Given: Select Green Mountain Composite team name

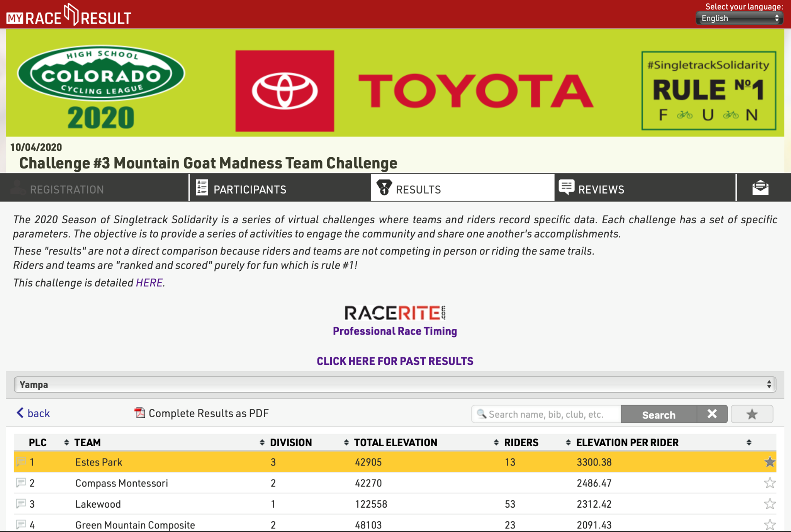Looking at the screenshot, I should 135,525.
